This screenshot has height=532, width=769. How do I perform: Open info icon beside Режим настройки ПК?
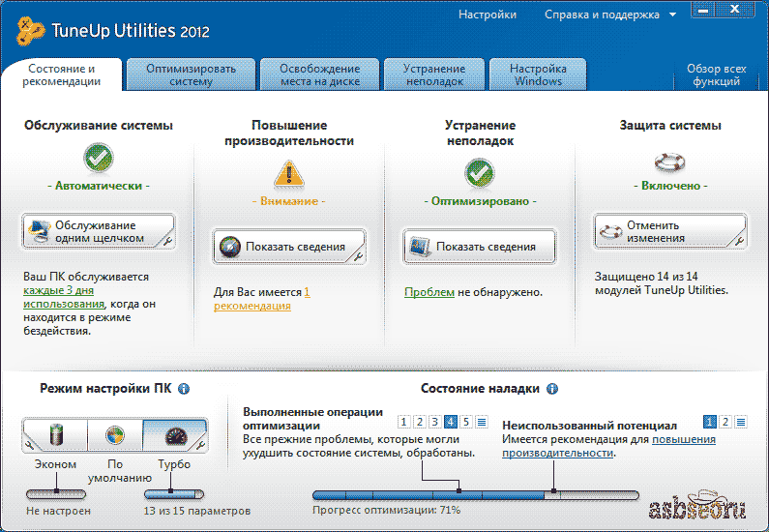point(184,389)
